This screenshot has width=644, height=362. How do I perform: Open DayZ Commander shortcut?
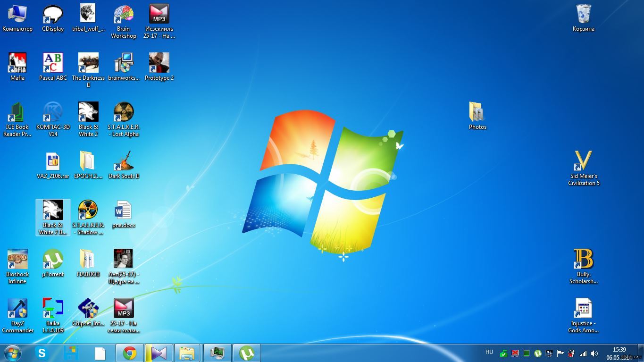(x=17, y=316)
